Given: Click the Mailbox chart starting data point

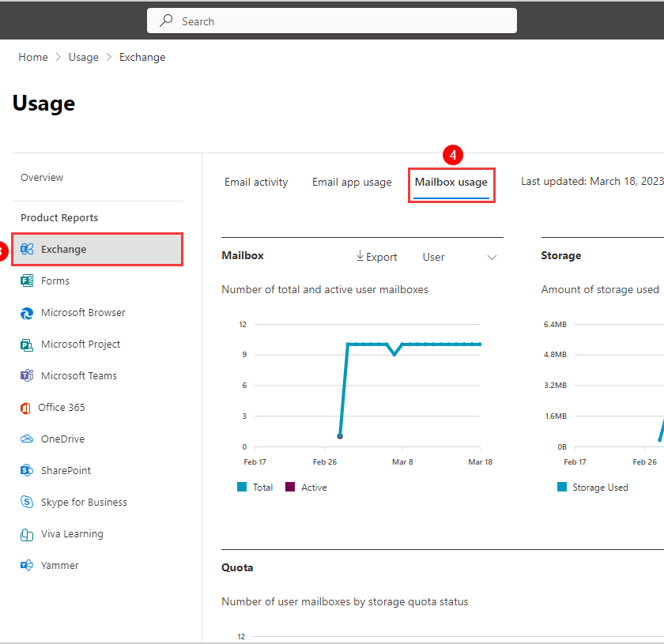Looking at the screenshot, I should pos(340,436).
